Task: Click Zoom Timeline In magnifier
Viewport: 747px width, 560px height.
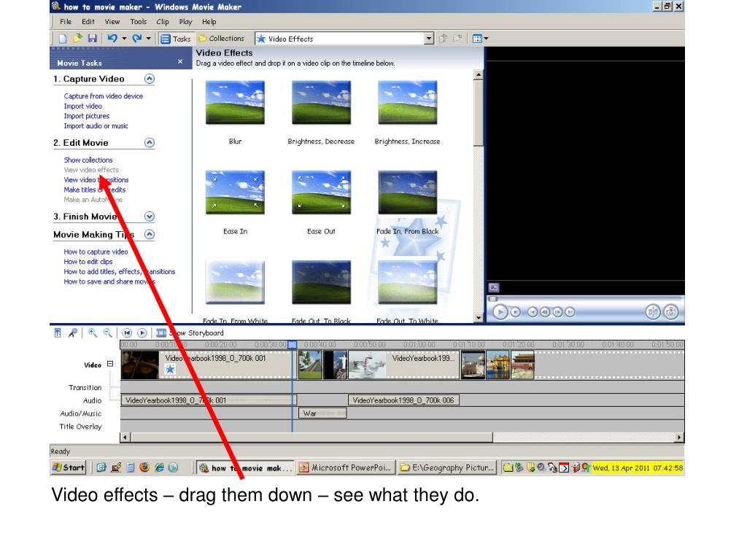Action: click(93, 332)
